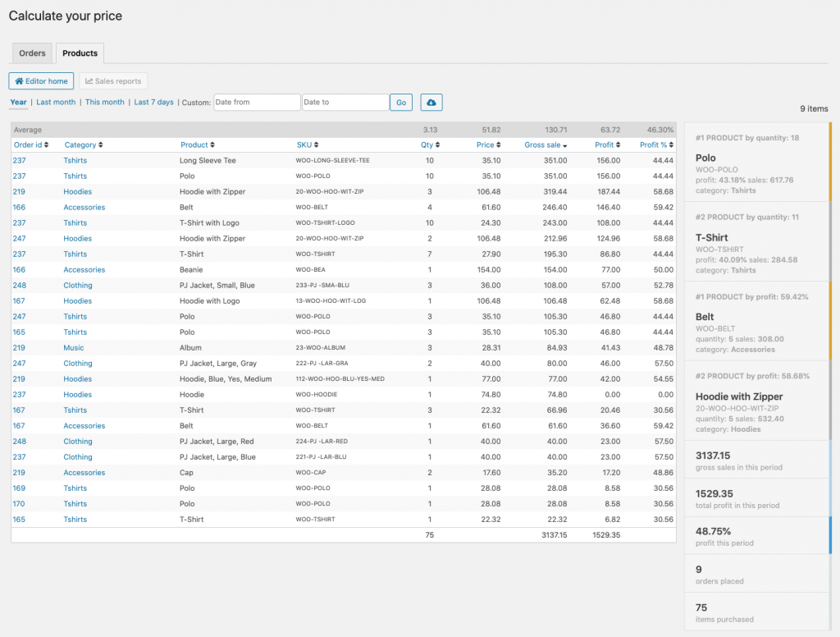The width and height of the screenshot is (840, 637).
Task: Click product name Hoodie, Blue, Yes, Medium
Action: [226, 378]
